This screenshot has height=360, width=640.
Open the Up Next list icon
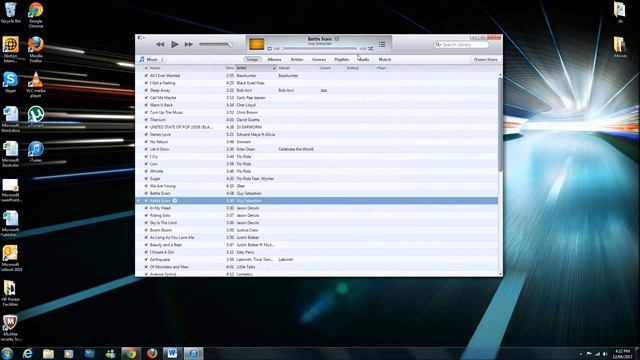(x=382, y=44)
